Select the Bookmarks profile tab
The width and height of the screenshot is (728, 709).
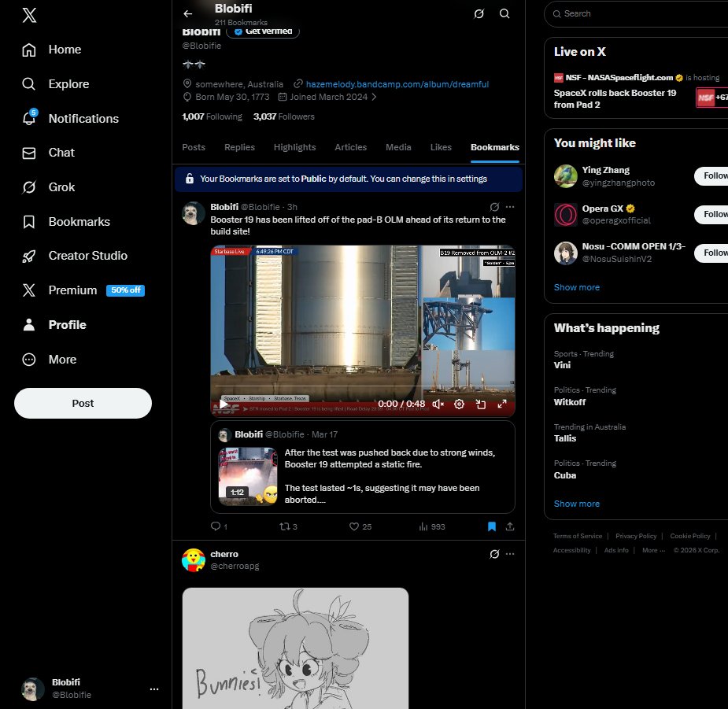(495, 147)
